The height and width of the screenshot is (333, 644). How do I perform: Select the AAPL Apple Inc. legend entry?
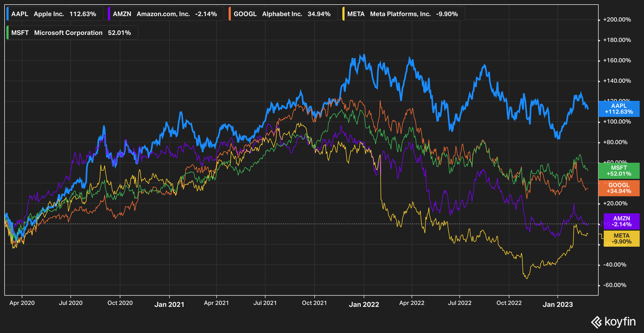[55, 14]
